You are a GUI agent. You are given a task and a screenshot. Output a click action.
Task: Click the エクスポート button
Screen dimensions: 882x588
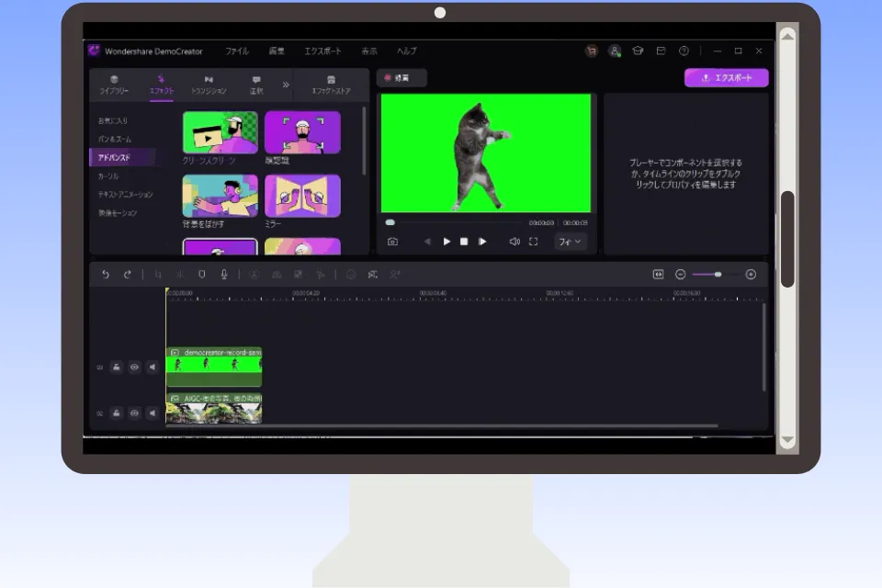click(x=728, y=77)
